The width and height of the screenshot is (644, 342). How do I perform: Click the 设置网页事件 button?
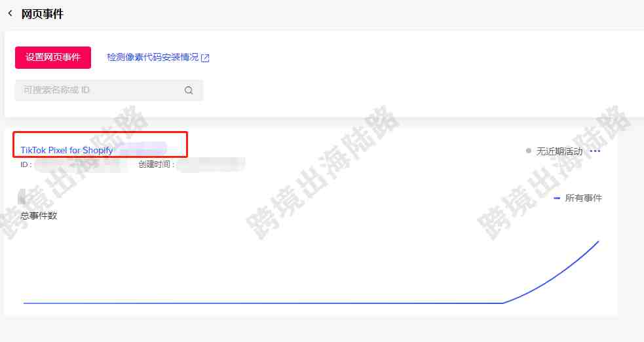(x=53, y=57)
